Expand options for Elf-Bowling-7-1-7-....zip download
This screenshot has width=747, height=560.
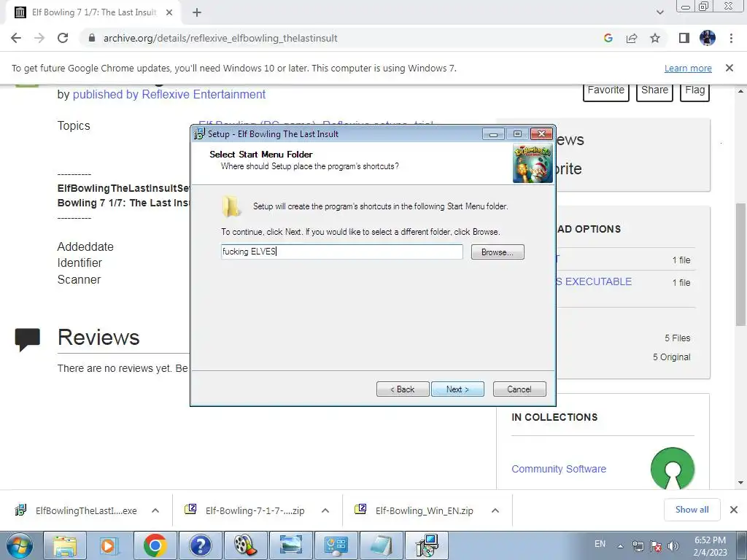325,510
